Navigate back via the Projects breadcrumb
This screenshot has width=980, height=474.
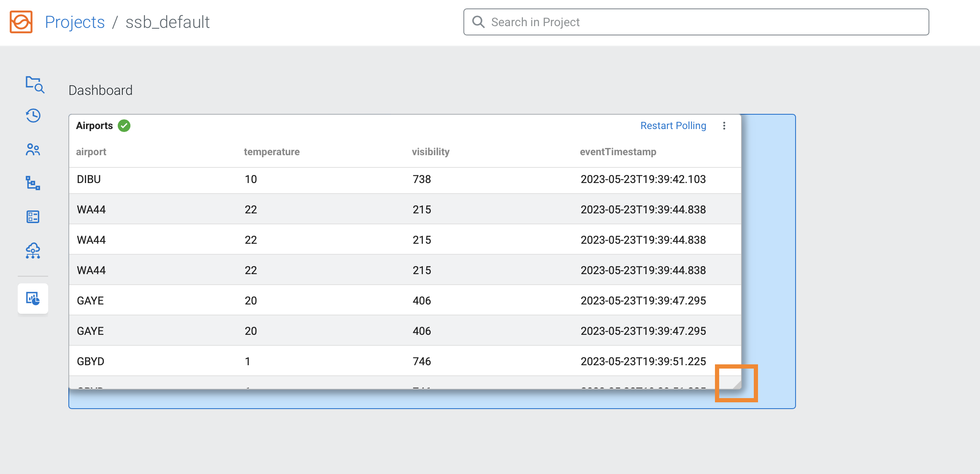click(x=75, y=22)
